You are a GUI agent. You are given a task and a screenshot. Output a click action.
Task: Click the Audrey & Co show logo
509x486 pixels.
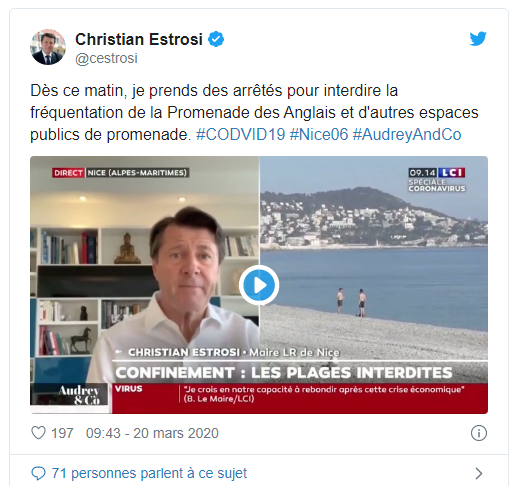click(79, 395)
